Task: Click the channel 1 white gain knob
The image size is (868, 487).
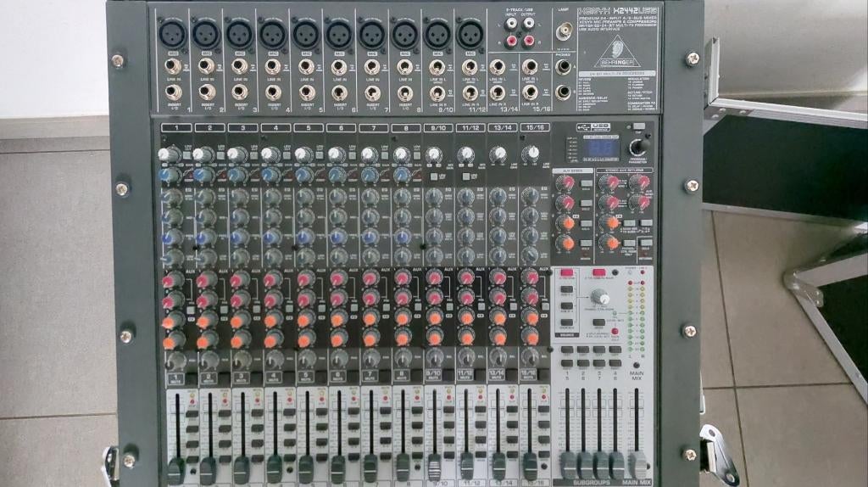Action: pyautogui.click(x=169, y=154)
